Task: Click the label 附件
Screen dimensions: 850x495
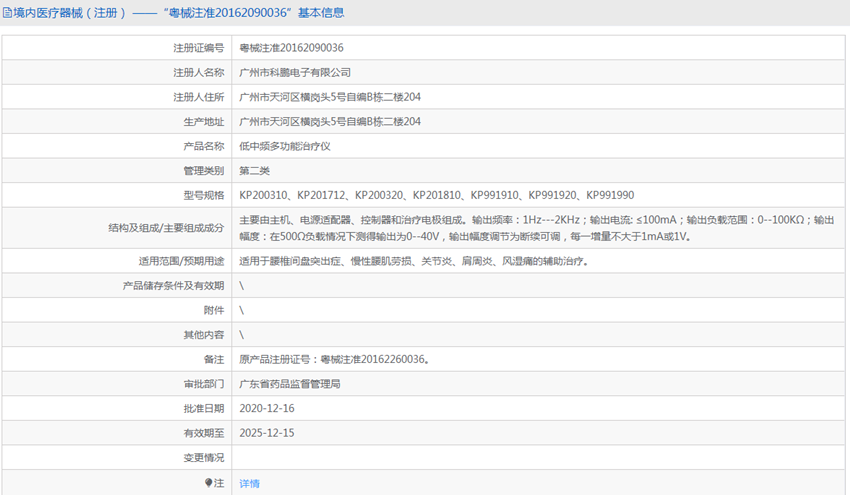Action: pos(214,310)
